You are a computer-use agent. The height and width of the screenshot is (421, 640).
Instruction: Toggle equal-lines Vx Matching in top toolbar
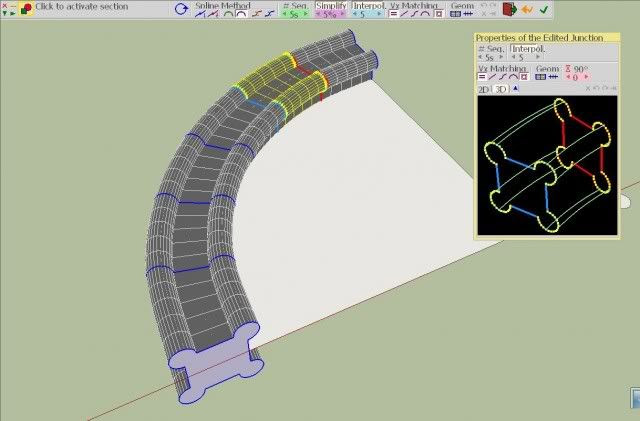click(393, 14)
